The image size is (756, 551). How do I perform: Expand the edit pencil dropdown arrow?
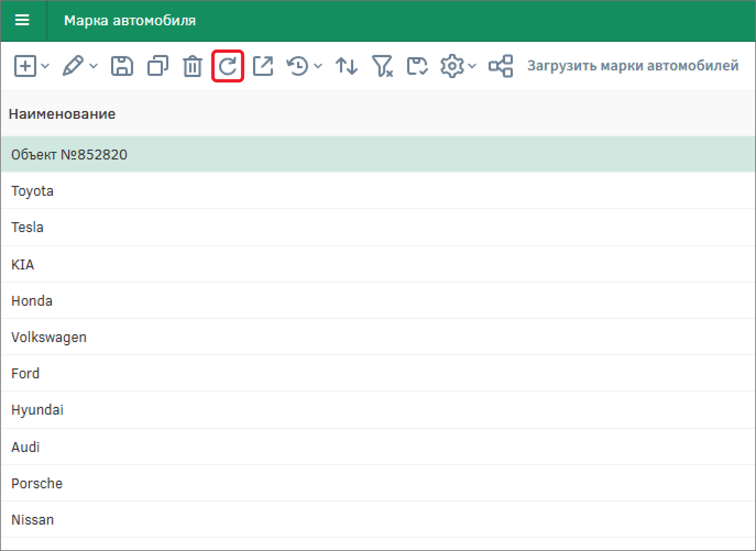[94, 66]
